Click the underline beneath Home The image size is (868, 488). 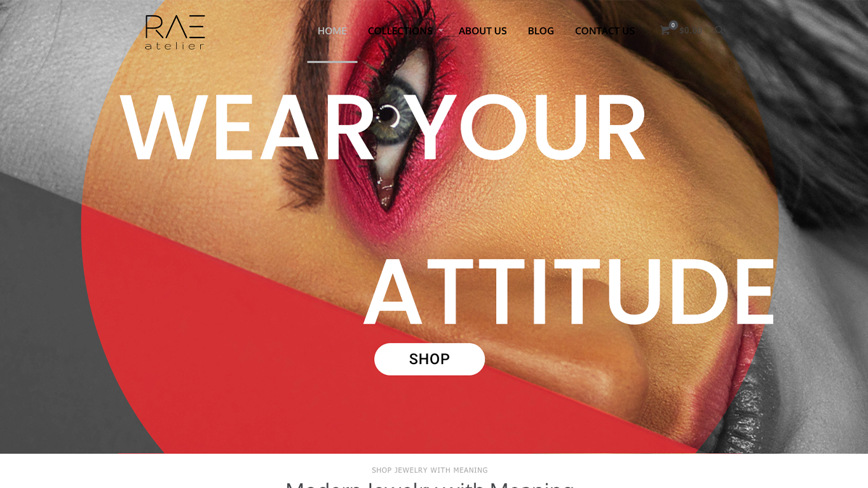[332, 62]
